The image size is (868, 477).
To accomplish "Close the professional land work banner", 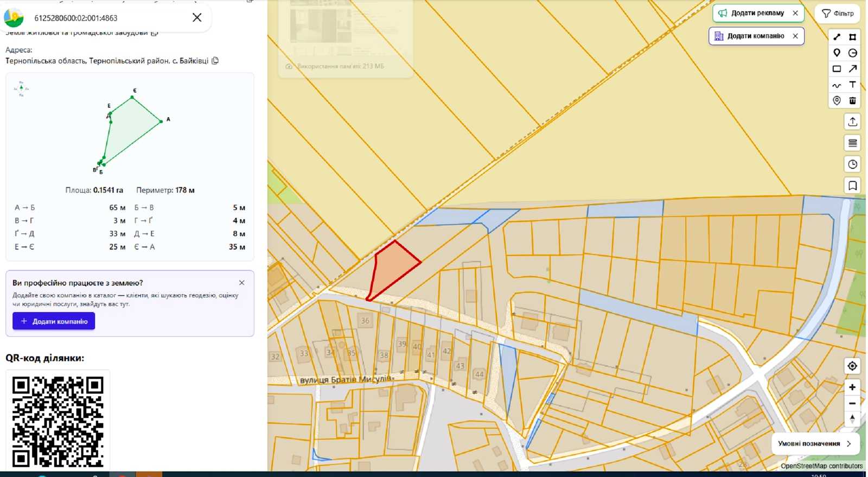I will 242,283.
